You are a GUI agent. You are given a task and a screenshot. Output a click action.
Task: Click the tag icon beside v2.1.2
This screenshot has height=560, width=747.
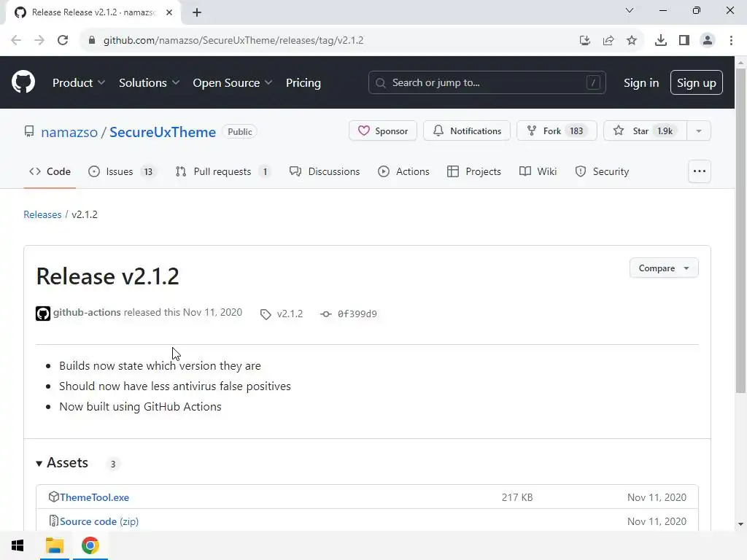click(266, 314)
